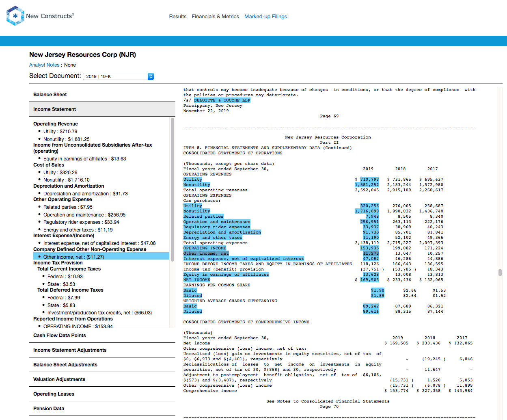Click highlighted net income value 169,505
Image resolution: width=507 pixels, height=420 pixels.
369,280
